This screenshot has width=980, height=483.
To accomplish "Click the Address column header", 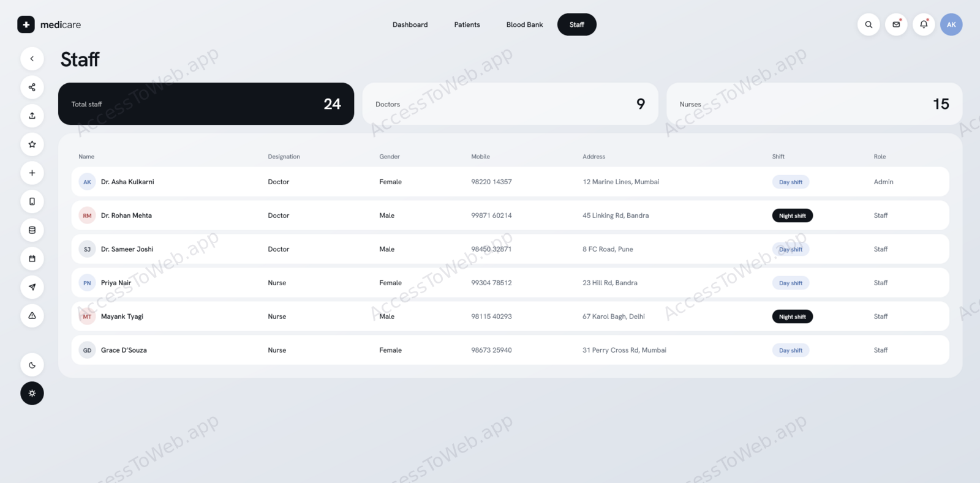I will pyautogui.click(x=594, y=157).
